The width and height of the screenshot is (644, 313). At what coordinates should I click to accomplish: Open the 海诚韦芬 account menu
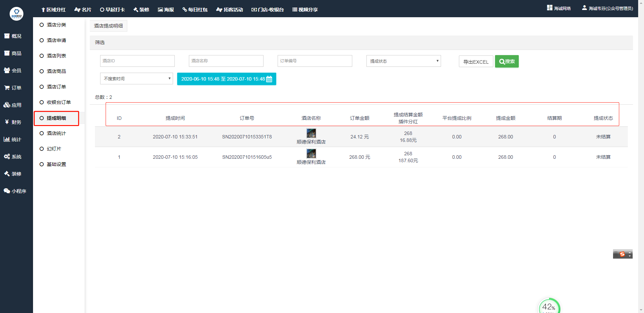point(607,8)
